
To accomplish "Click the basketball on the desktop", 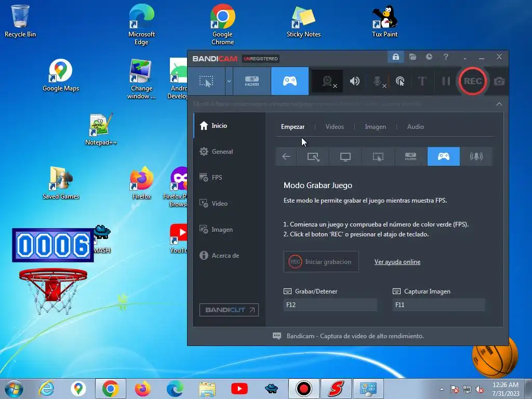I will pyautogui.click(x=495, y=356).
